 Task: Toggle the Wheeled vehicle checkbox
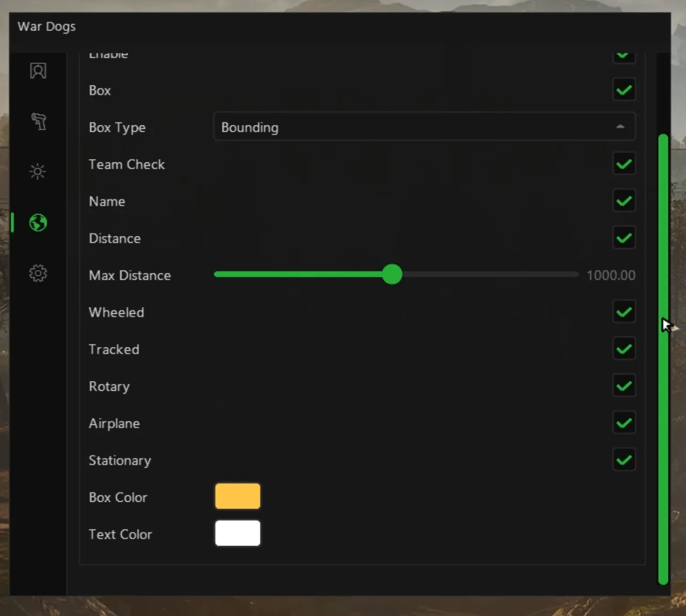624,312
